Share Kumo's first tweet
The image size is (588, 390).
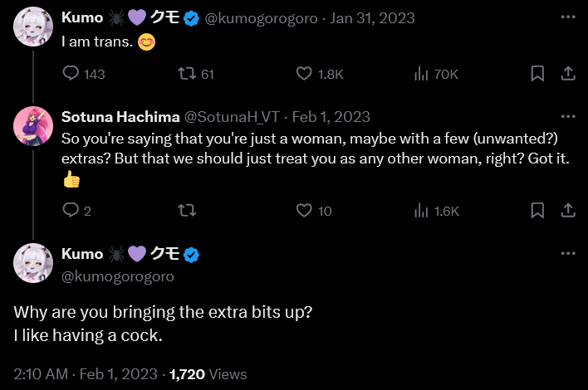568,74
